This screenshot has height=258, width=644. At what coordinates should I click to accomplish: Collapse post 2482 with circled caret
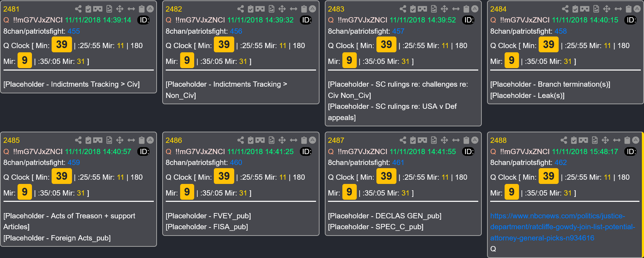[x=313, y=9]
